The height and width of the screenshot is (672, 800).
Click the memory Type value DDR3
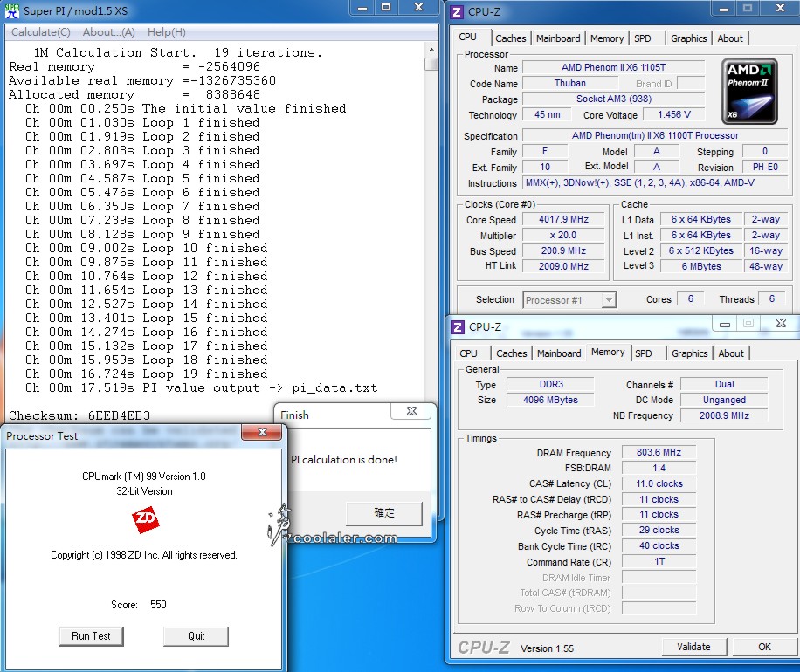550,385
